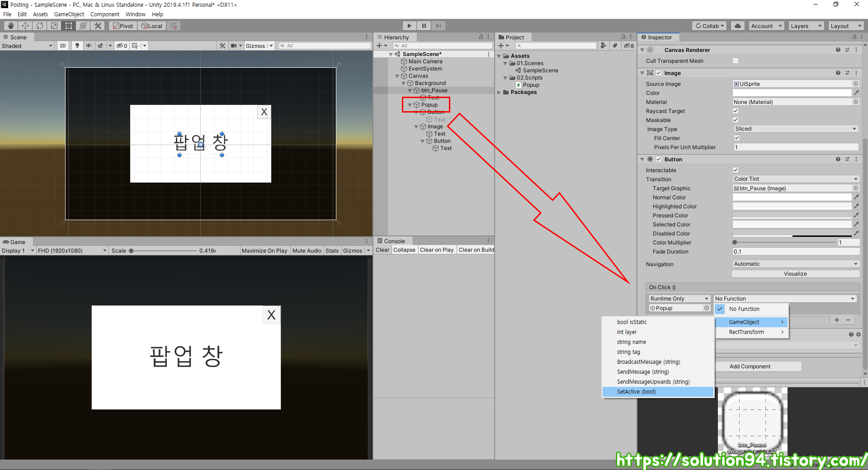The height and width of the screenshot is (470, 868).
Task: Toggle scene audio speaker icon
Action: click(89, 46)
